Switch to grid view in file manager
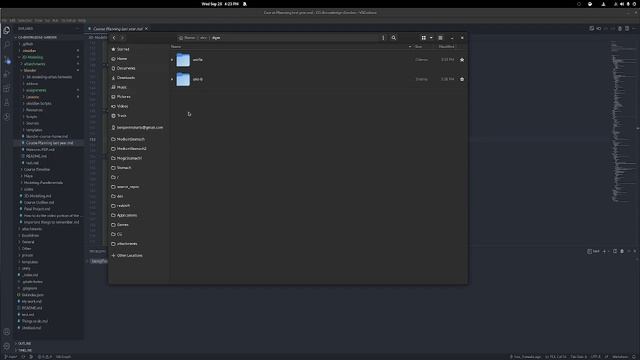 coord(424,38)
